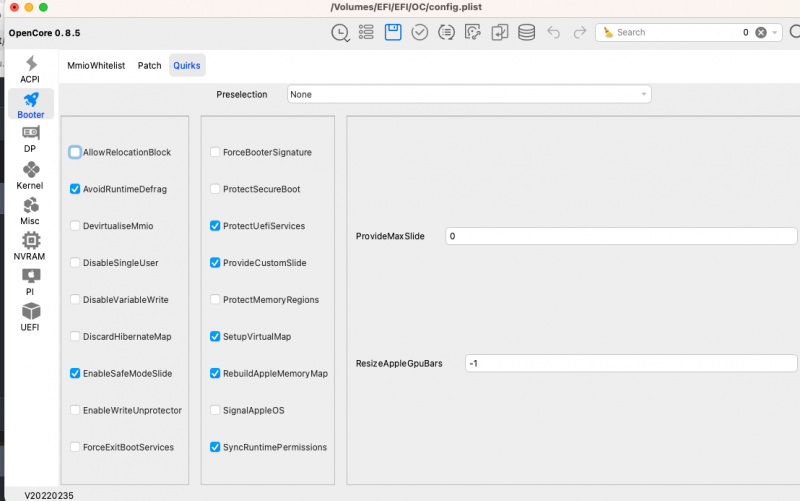Screen dimensions: 800x501
Task: Open the Kernel section
Action: (x=30, y=175)
